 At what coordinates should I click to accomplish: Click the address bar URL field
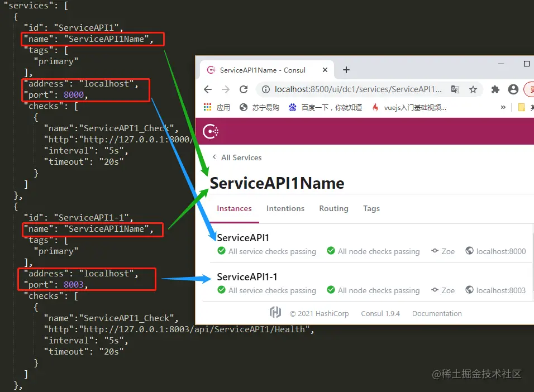coord(358,89)
